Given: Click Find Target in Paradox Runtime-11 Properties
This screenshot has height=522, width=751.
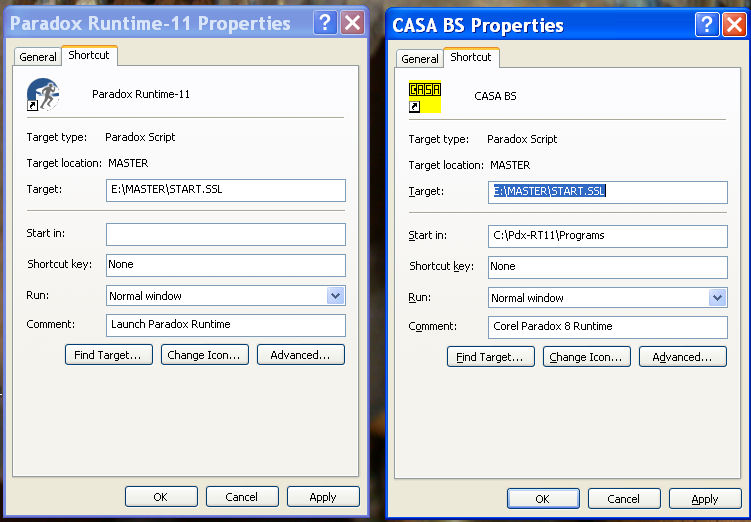Looking at the screenshot, I should tap(109, 355).
